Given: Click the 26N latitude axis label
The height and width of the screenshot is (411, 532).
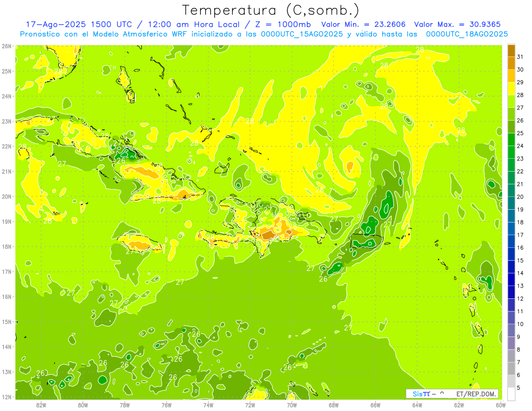Looking at the screenshot, I should 7,46.
